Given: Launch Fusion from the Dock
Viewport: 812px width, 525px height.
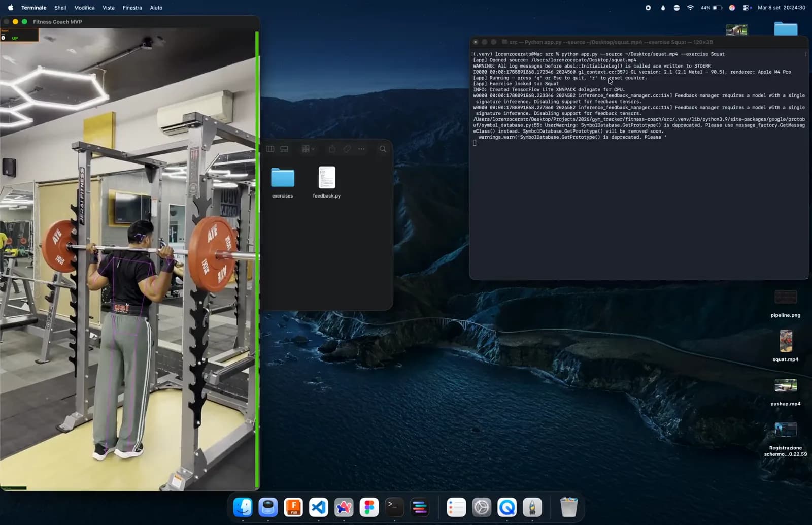Looking at the screenshot, I should pyautogui.click(x=293, y=507).
